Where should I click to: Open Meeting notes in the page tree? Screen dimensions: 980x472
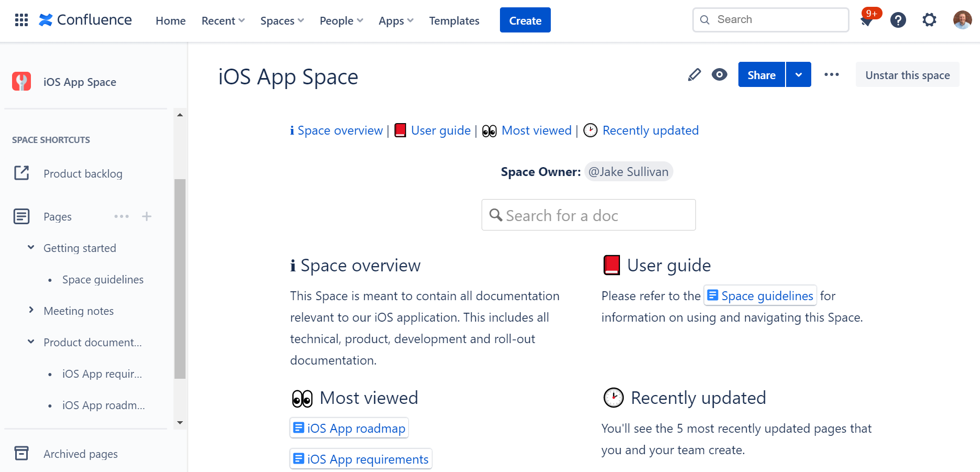[x=79, y=311]
